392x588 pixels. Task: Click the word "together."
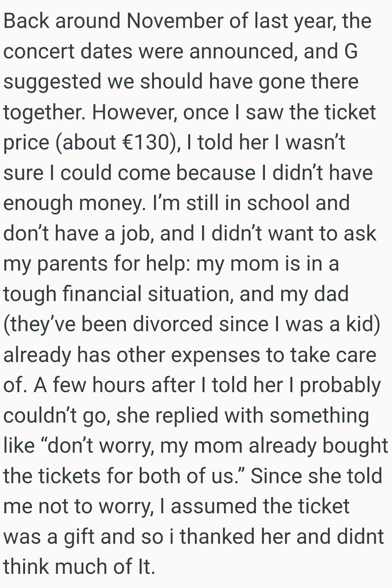tap(44, 112)
